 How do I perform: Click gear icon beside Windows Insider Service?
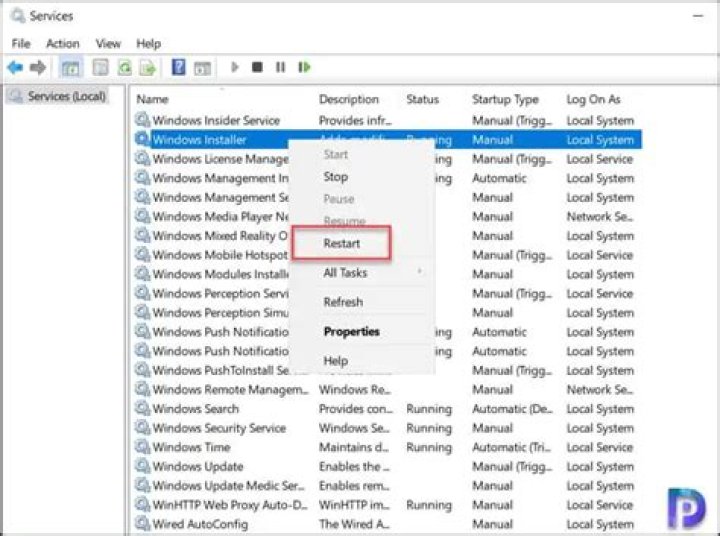tap(142, 120)
